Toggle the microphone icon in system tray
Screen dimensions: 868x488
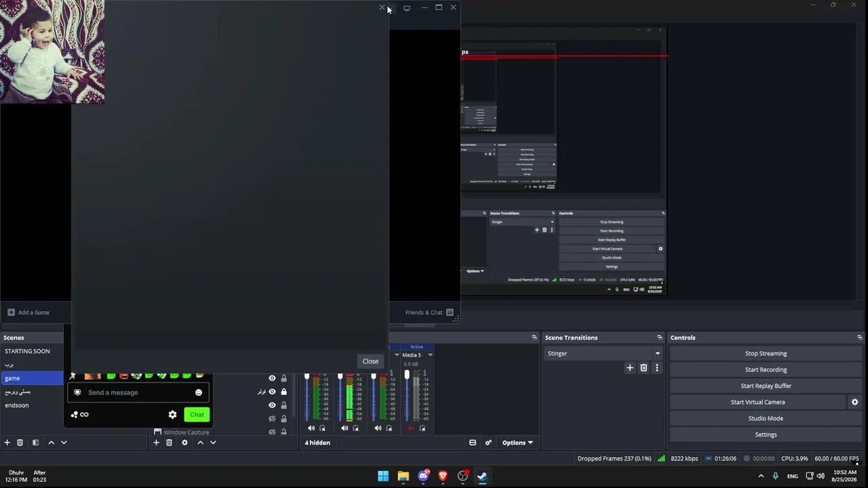point(775,476)
